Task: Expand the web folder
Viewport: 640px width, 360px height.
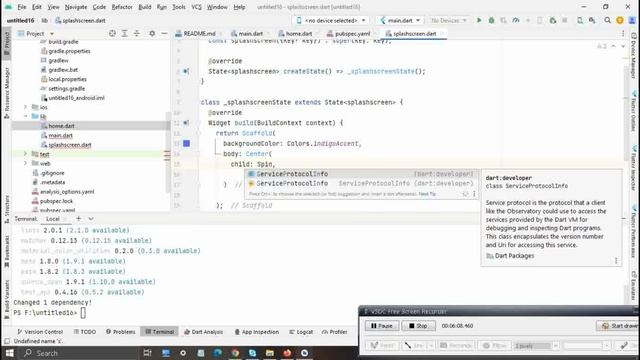Action: pos(25,163)
